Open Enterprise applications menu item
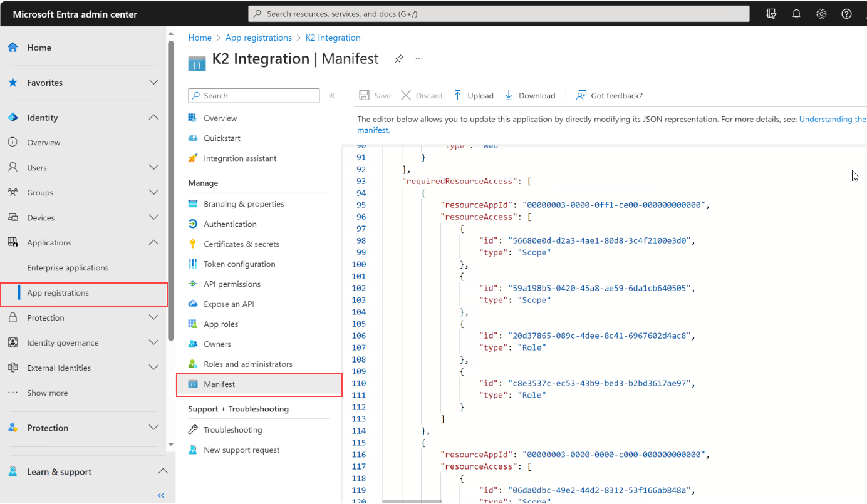This screenshot has width=867, height=504. click(x=68, y=268)
